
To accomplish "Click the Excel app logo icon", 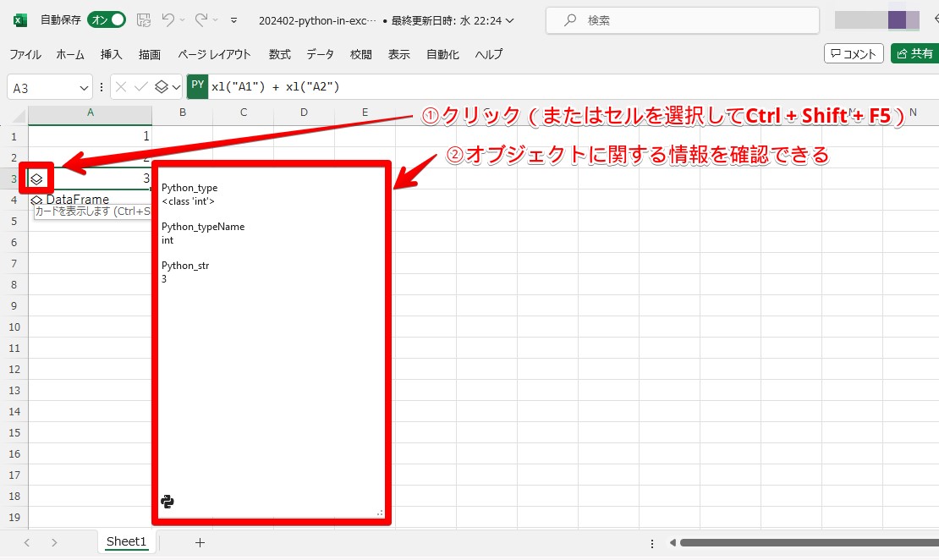I will click(20, 20).
